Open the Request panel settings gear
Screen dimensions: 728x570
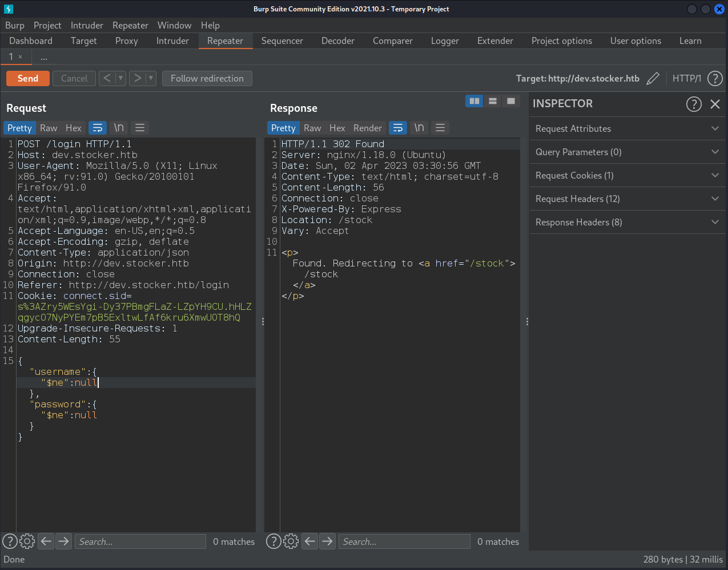click(27, 541)
